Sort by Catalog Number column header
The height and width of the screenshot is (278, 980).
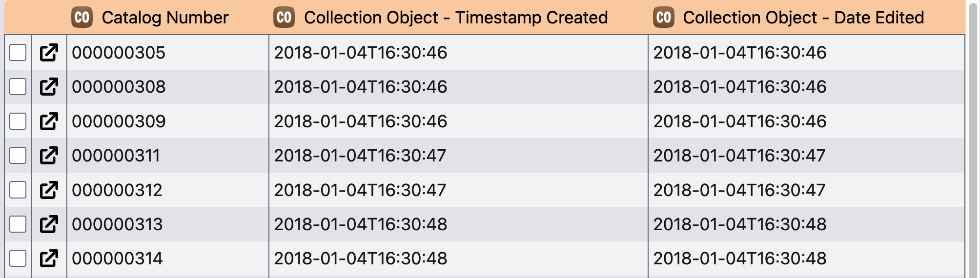(x=165, y=18)
